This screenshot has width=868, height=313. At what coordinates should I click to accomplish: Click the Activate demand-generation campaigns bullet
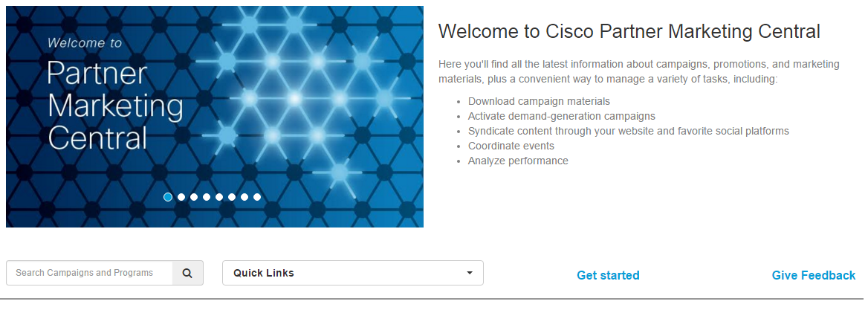click(x=561, y=116)
